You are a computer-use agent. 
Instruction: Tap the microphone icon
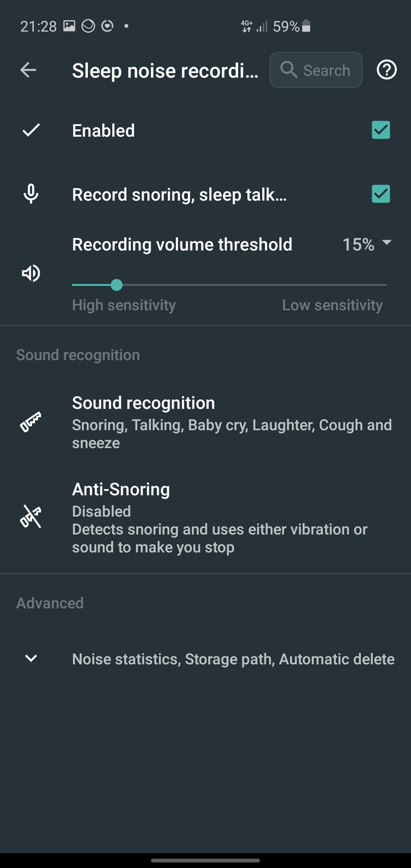click(x=31, y=194)
